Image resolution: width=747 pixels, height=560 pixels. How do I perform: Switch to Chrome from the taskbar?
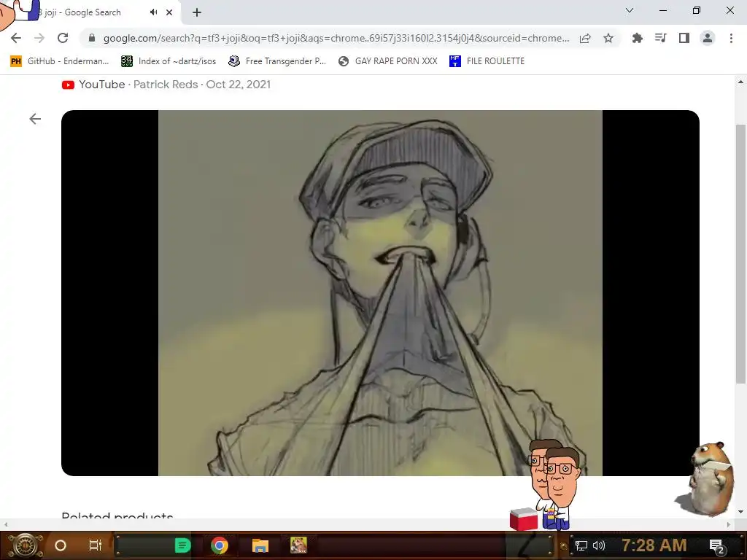pyautogui.click(x=220, y=545)
